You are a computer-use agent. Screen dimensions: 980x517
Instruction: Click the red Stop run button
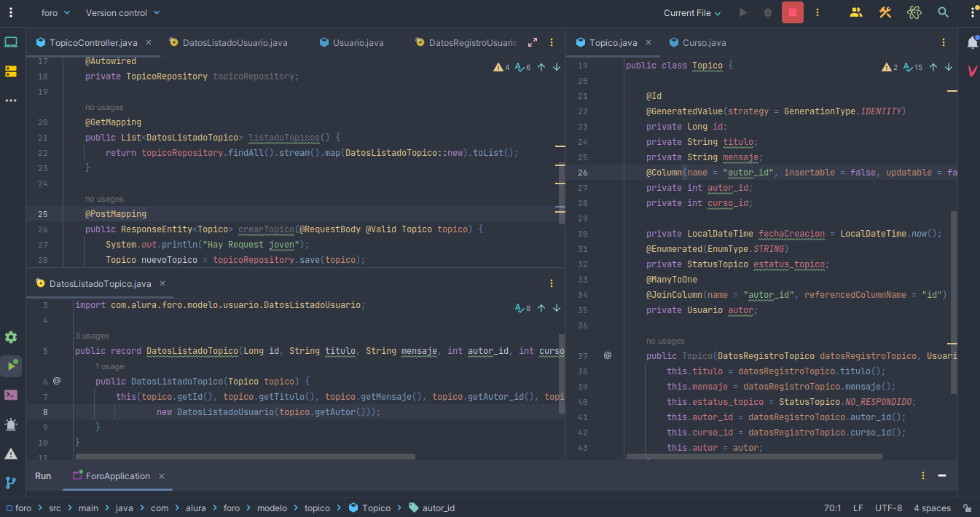[793, 12]
